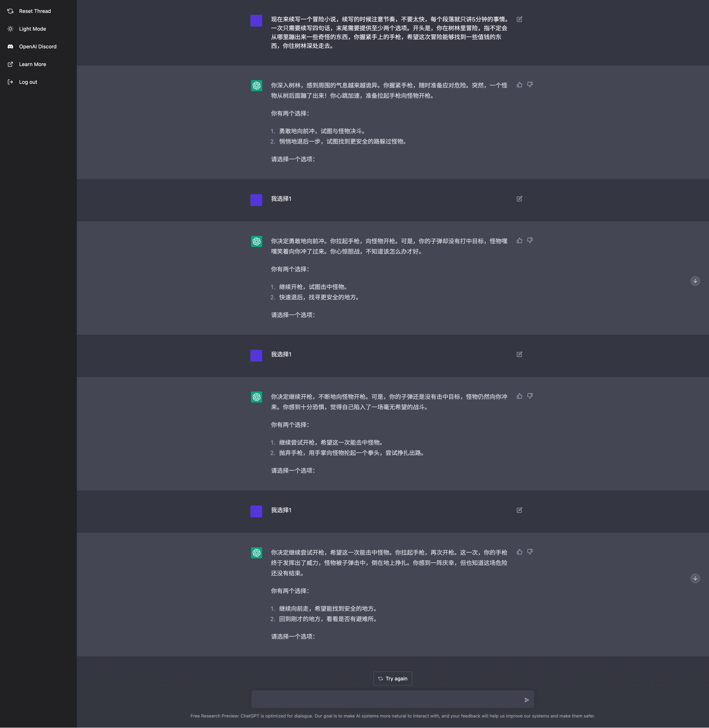709x728 pixels.
Task: Thumbs up the last ChatGPT response
Action: point(519,552)
